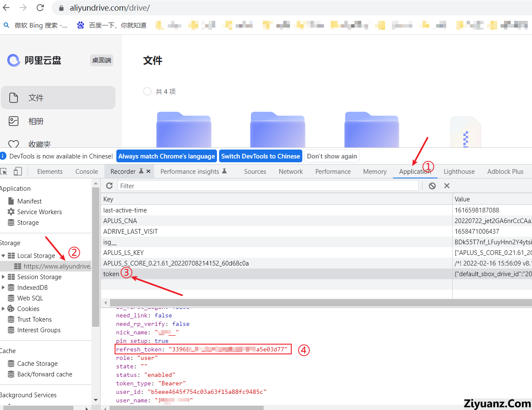Open the 相册 album sidebar item
This screenshot has width=532, height=410.
coord(36,122)
